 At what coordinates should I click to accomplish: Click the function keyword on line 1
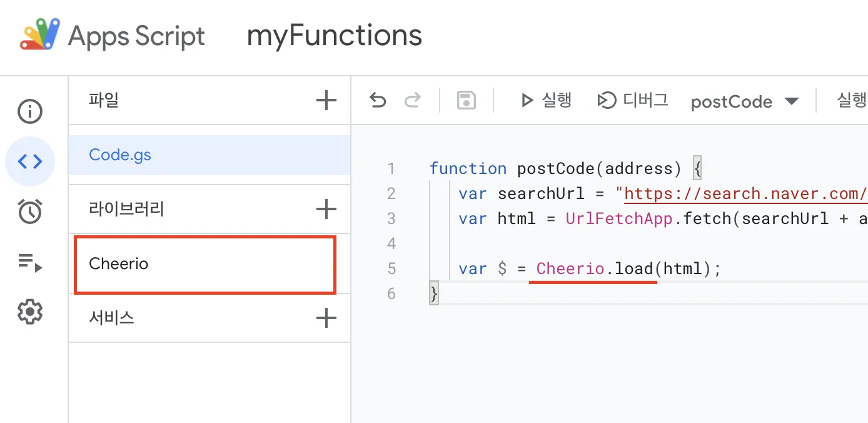(468, 169)
